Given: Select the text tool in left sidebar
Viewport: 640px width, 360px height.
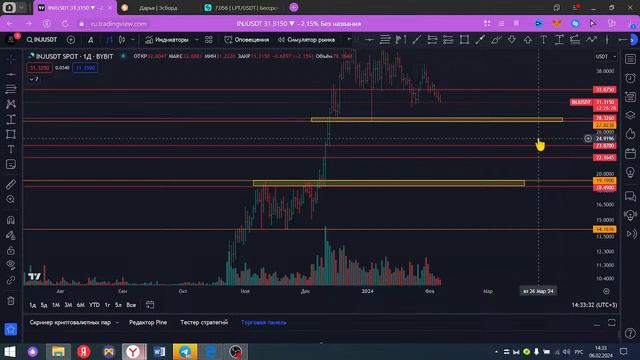Looking at the screenshot, I should (x=11, y=149).
